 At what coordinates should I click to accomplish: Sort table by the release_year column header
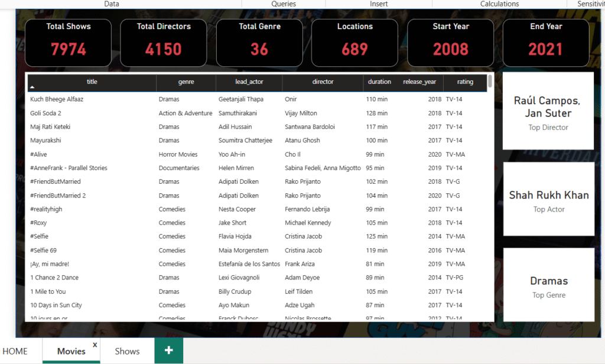[x=419, y=82]
